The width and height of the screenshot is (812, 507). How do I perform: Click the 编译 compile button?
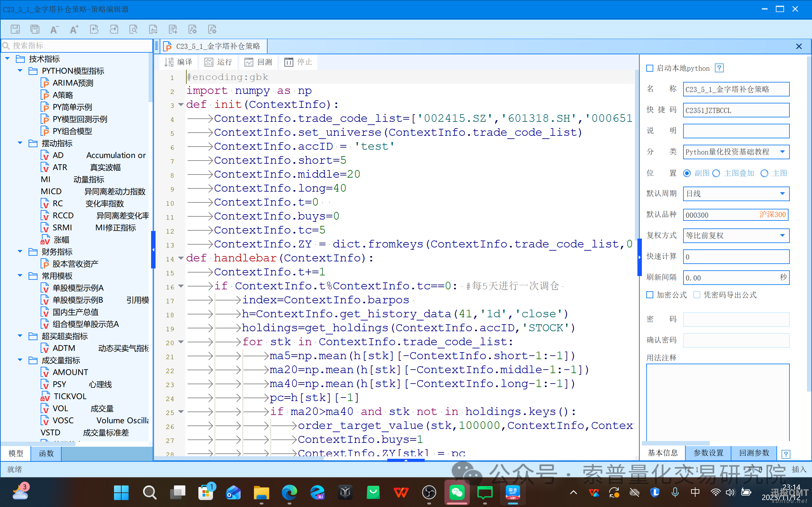(178, 62)
